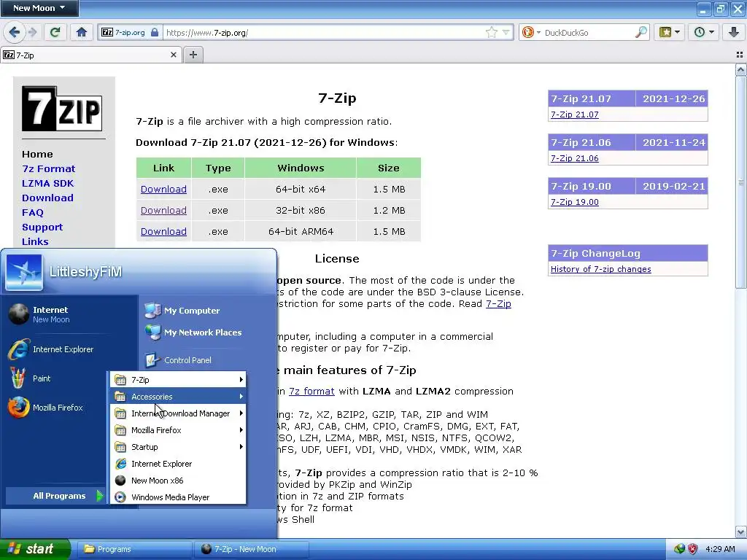Open the Support sidebar link
Viewport: 747px width, 560px height.
click(42, 227)
